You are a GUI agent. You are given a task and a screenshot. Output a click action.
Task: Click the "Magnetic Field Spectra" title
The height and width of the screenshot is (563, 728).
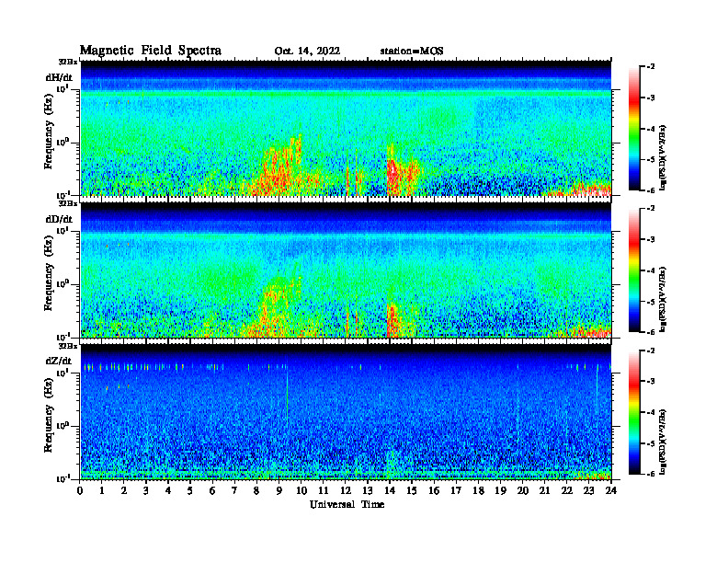[151, 51]
